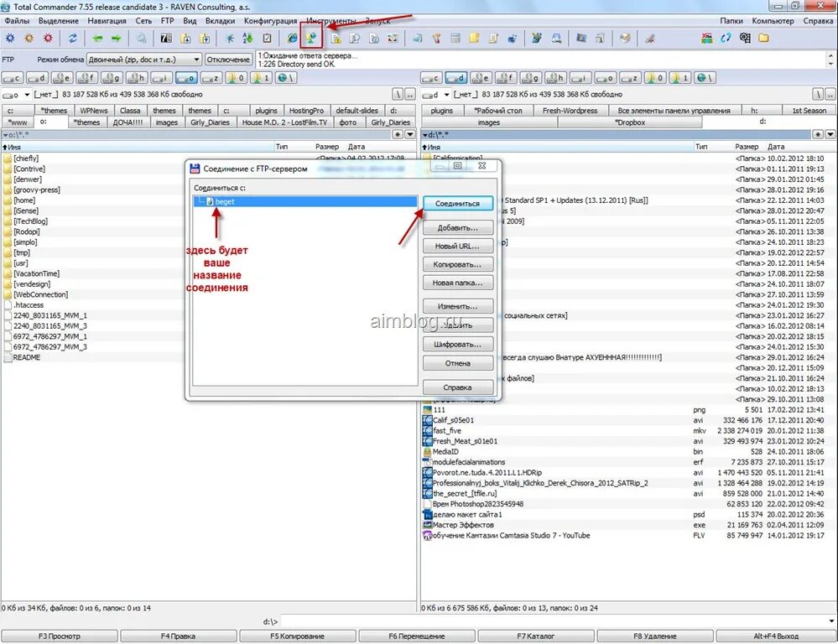This screenshot has height=644, width=838.
Task: Select drive e in left drive bar
Action: click(62, 78)
